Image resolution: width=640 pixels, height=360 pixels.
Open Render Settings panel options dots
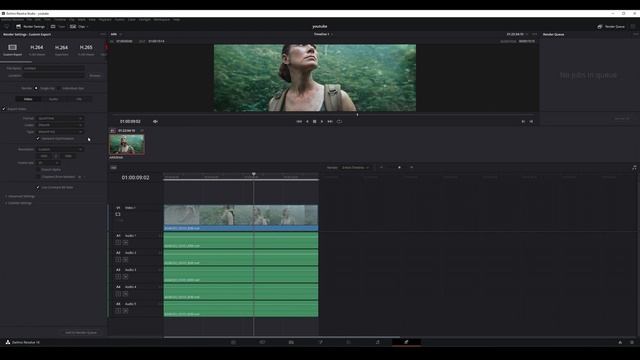tap(102, 34)
